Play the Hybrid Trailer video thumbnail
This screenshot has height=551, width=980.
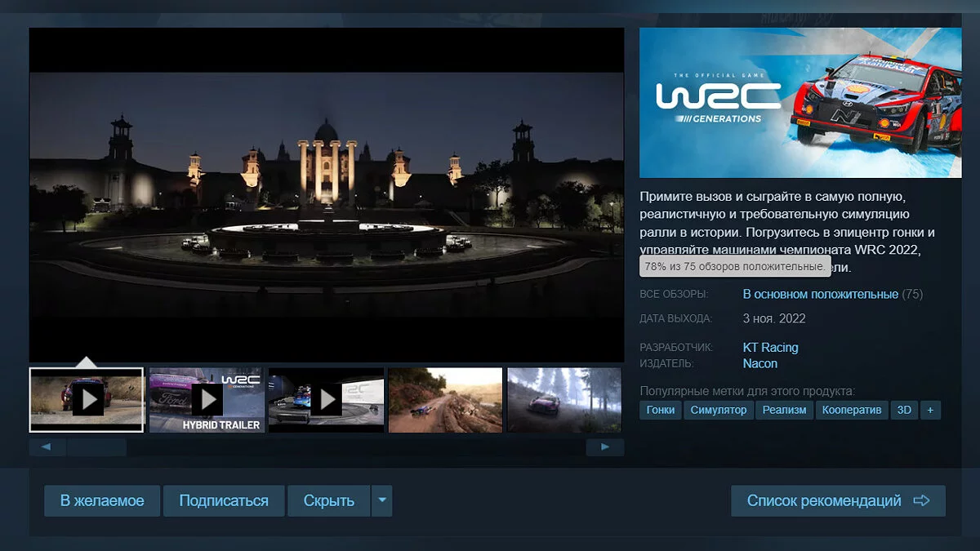coord(207,399)
